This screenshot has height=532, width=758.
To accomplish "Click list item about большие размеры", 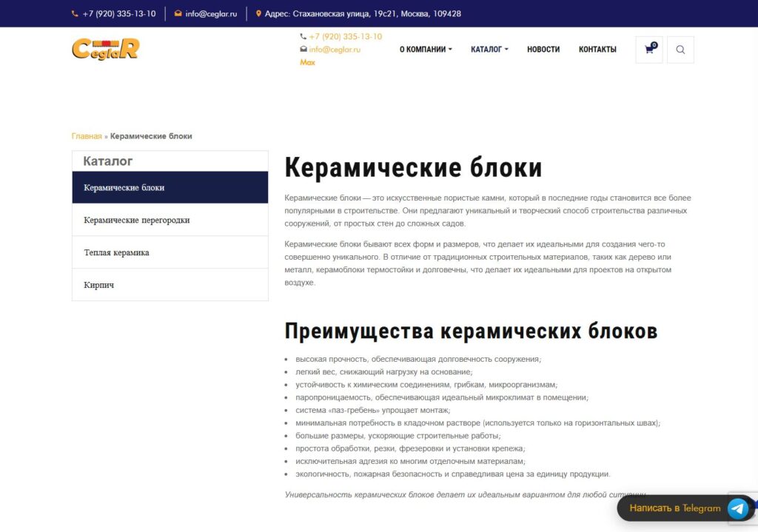I will coord(398,435).
